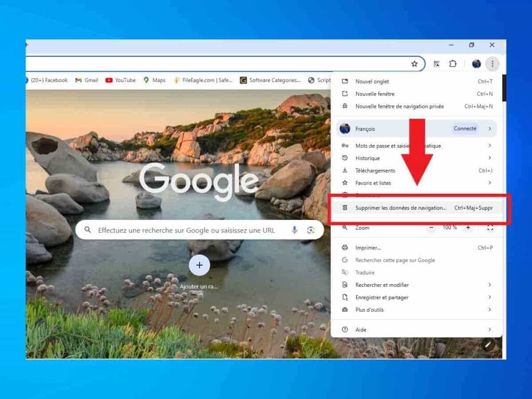Click the Ajouter un raccourci plus button

tap(199, 265)
